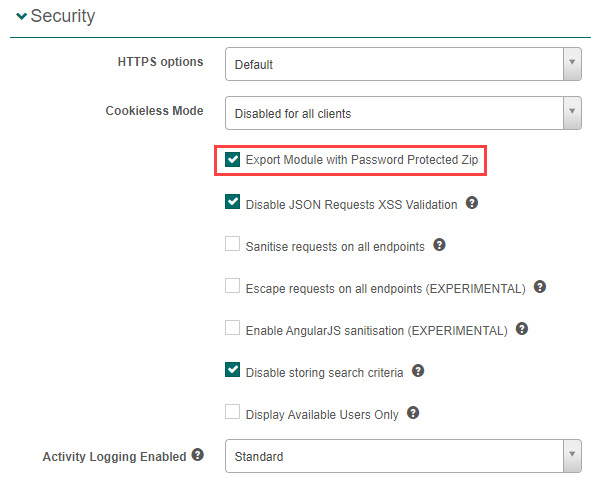Collapse the Security section chevron
Image resolution: width=600 pixels, height=484 pixels.
(22, 16)
